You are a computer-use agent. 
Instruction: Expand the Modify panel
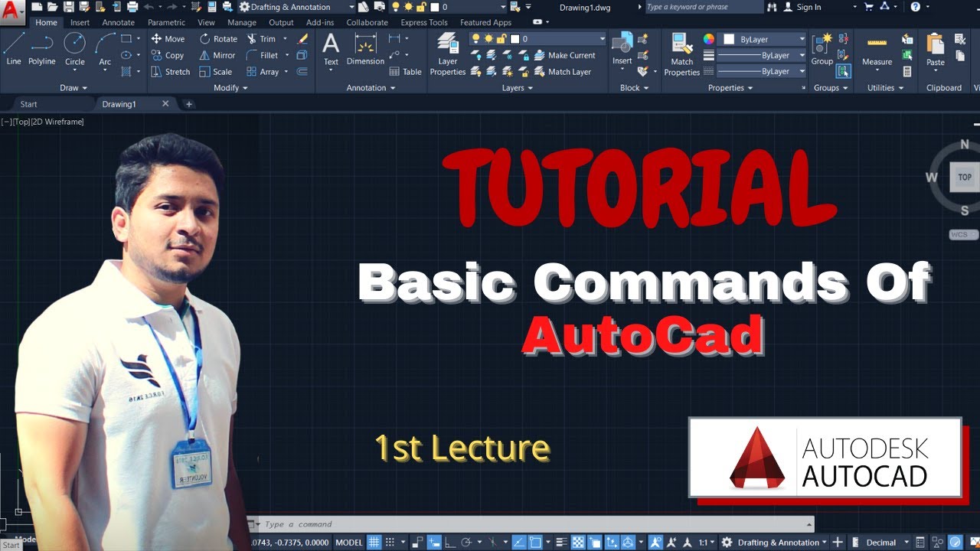tap(230, 88)
